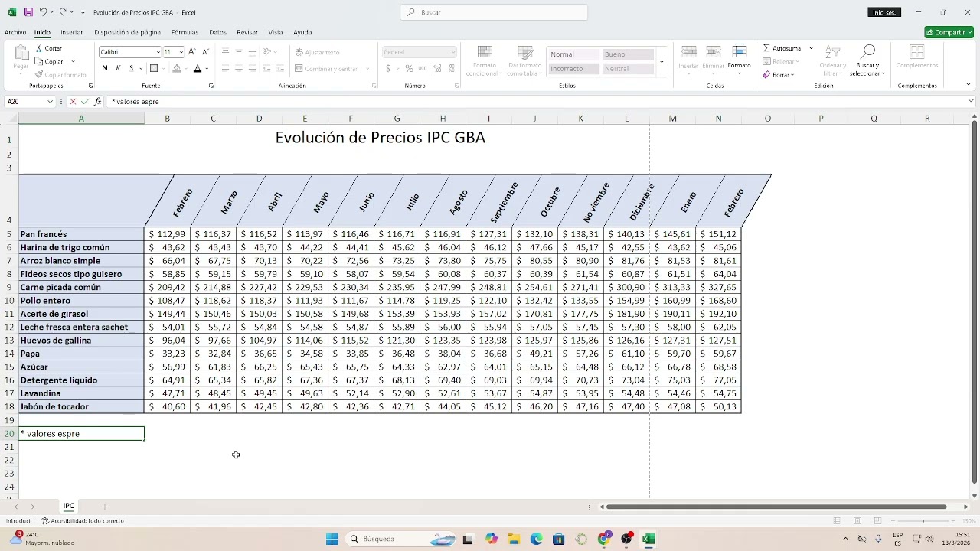Switch to the Disposición de página tab

[x=128, y=32]
